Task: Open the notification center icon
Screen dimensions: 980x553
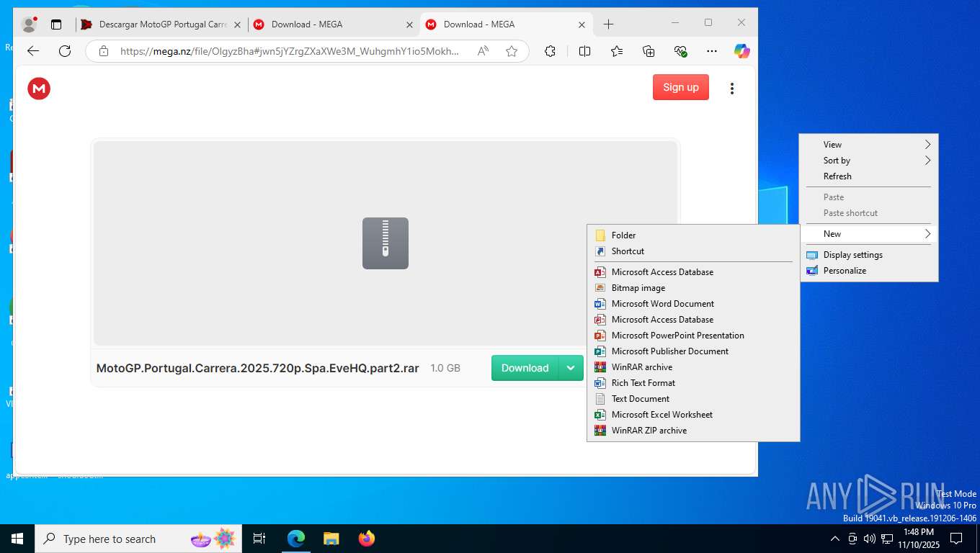Action: (956, 539)
